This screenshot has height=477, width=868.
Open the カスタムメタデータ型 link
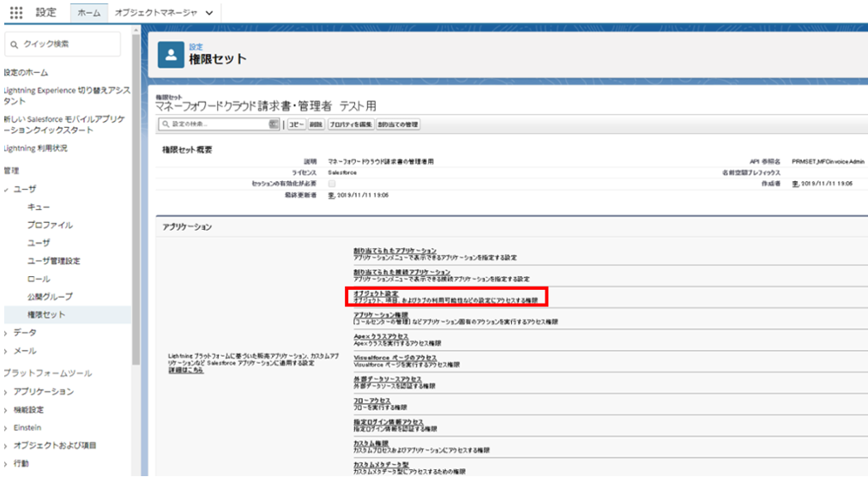[381, 465]
